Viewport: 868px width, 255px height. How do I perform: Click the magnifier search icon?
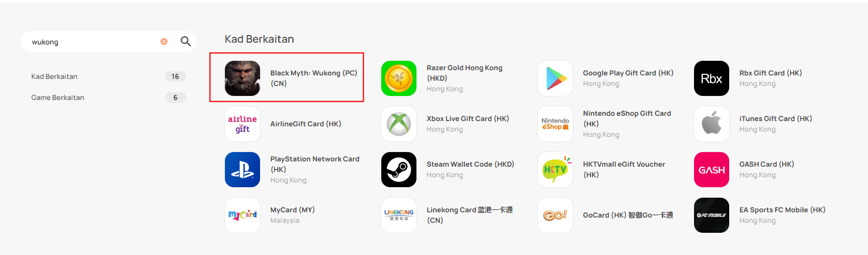coord(186,42)
